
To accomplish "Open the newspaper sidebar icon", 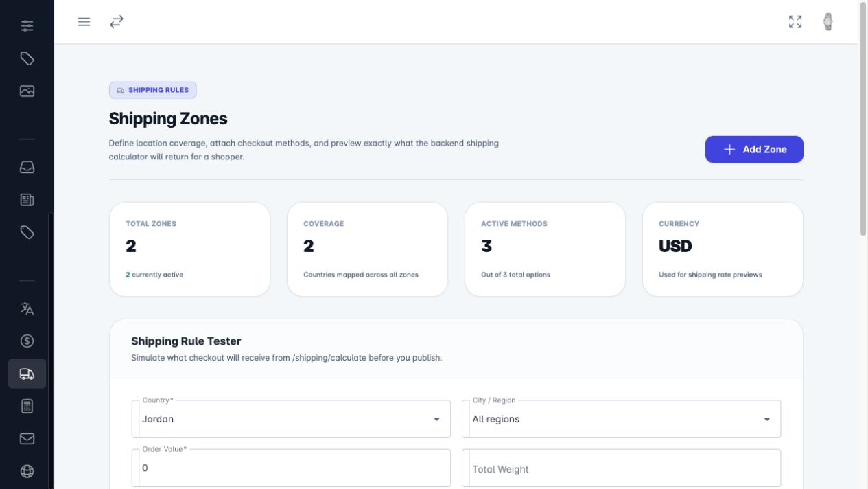I will click(x=27, y=200).
